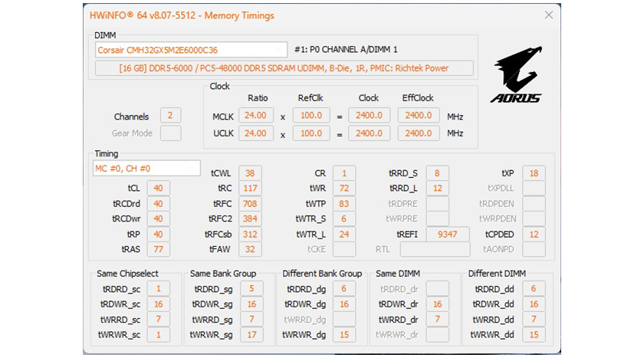
Task: Close the Memory Timings window
Action: 548,15
